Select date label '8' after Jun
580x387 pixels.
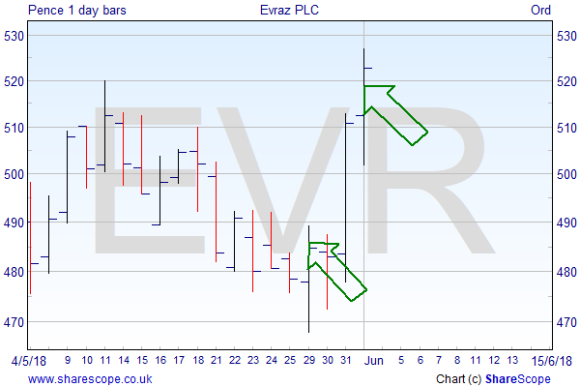pyautogui.click(x=457, y=360)
